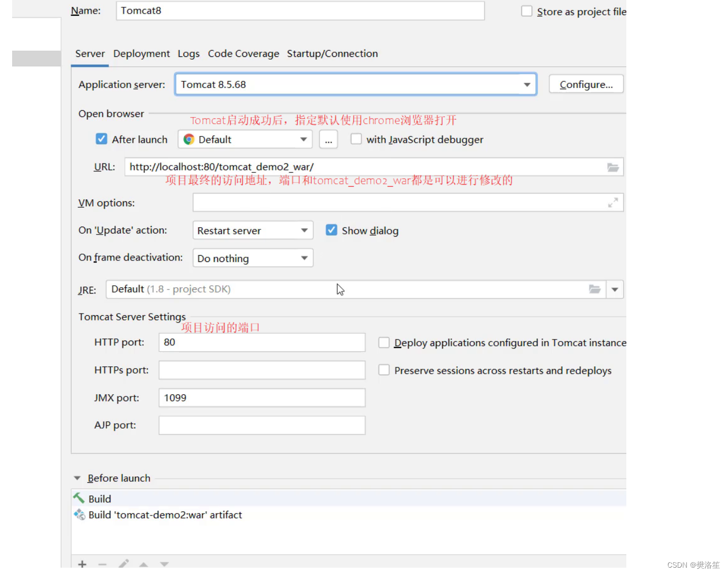Click the expand icon in VM options field

pyautogui.click(x=613, y=202)
